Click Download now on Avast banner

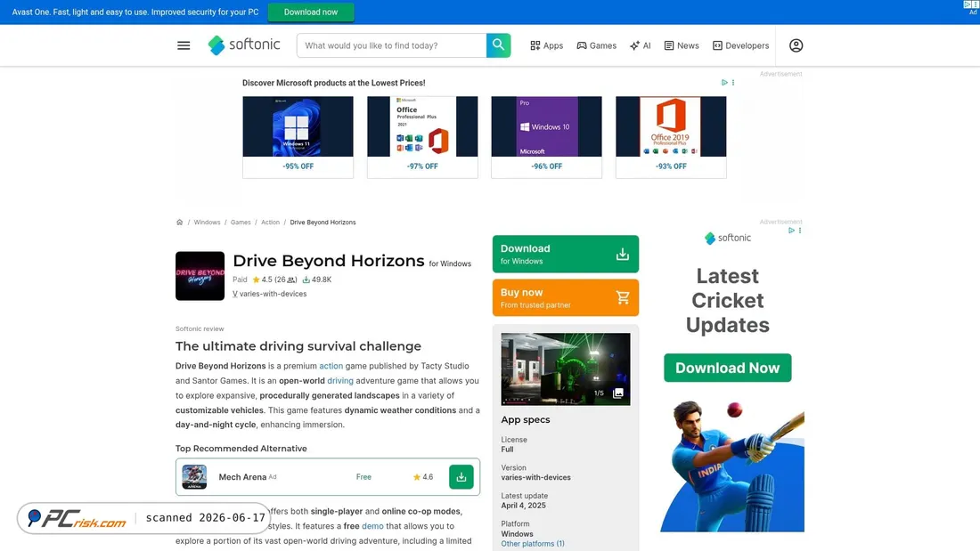(x=311, y=12)
